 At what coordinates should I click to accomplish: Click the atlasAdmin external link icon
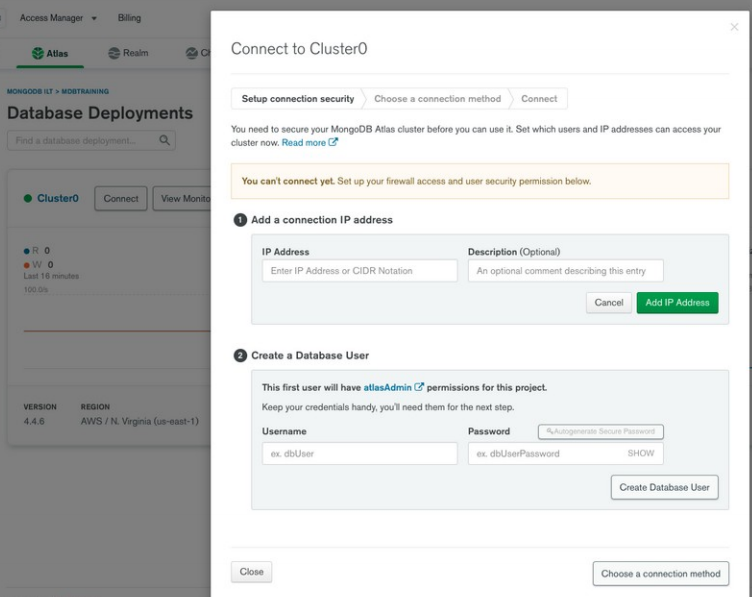[420, 386]
